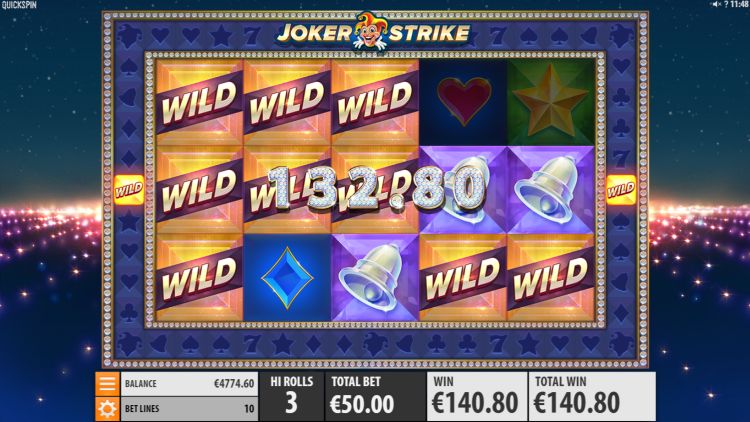Click the right Wild side marker

pyautogui.click(x=621, y=190)
